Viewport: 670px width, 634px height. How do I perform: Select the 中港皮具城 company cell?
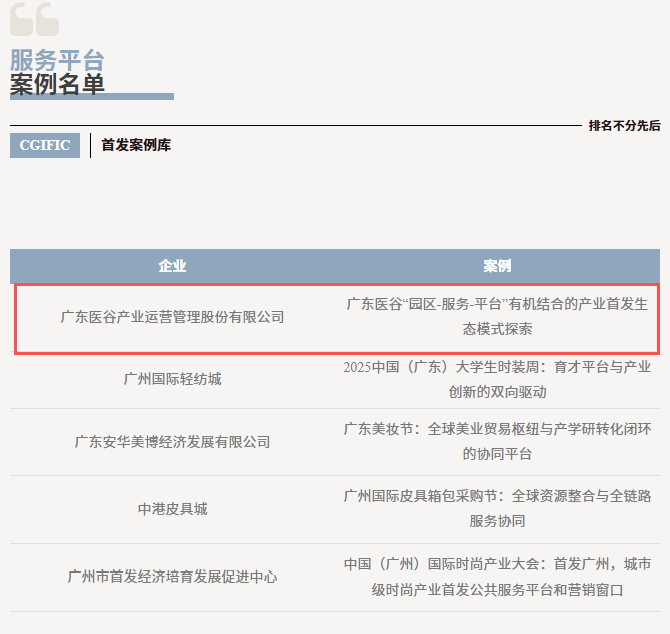pos(173,509)
